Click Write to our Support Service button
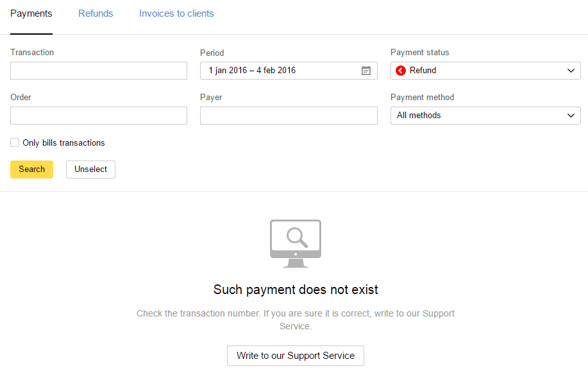This screenshot has width=588, height=373. click(x=296, y=356)
